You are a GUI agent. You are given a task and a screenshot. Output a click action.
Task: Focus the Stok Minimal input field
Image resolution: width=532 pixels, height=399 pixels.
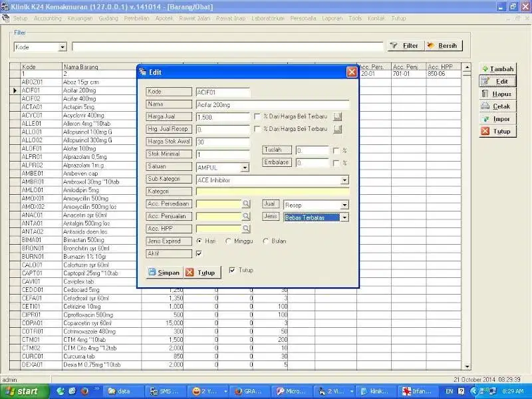tap(223, 155)
